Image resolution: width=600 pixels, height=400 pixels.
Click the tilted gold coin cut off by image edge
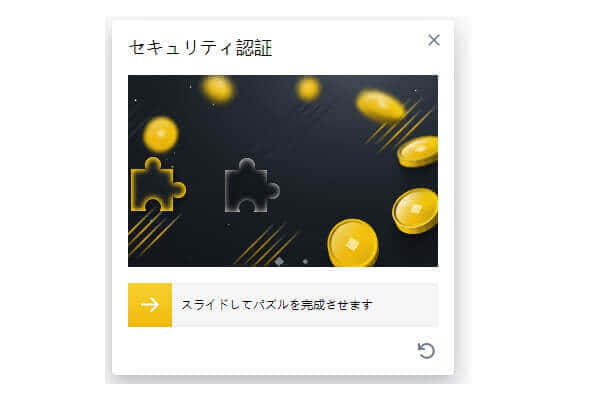418,151
